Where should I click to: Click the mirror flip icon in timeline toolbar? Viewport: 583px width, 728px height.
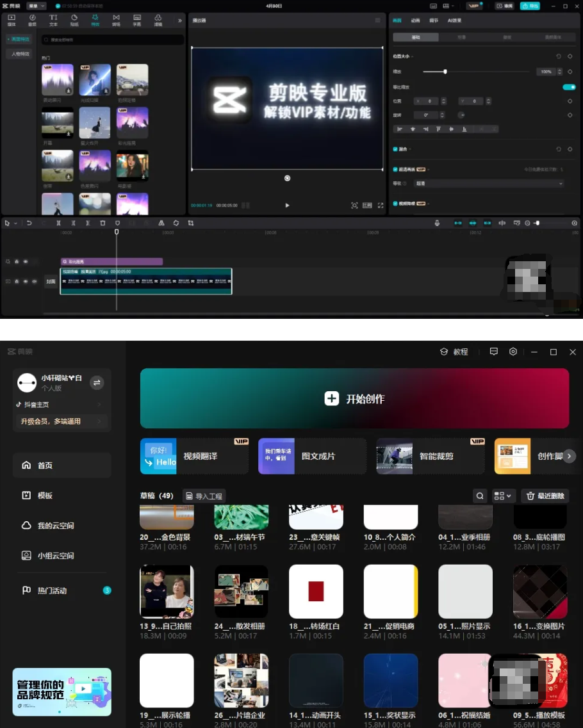click(161, 223)
